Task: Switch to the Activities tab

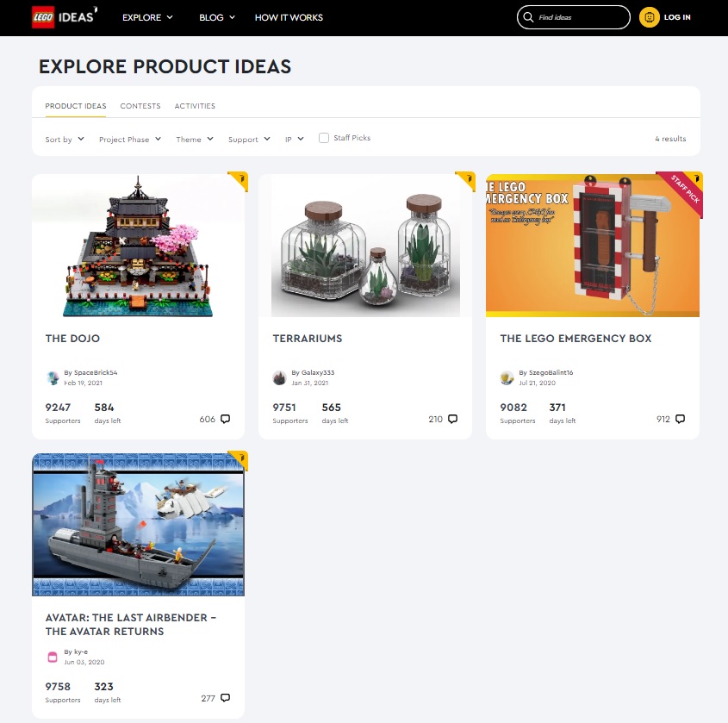Action: coord(195,106)
